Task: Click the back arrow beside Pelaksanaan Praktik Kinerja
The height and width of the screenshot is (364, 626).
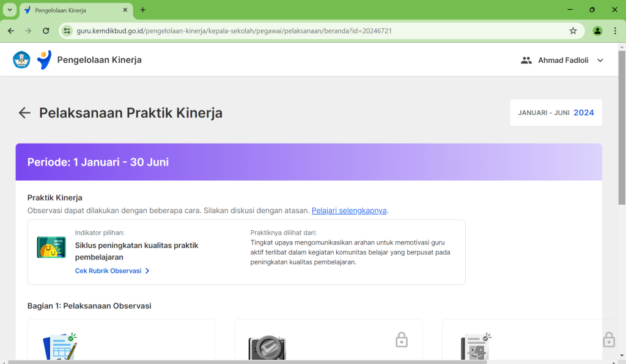Action: (24, 113)
